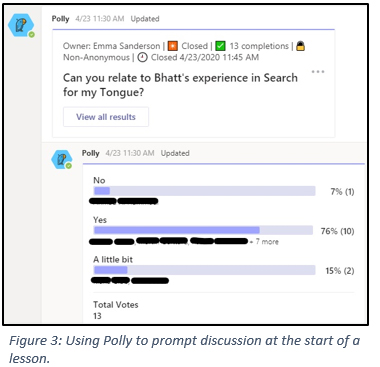Viewport: 380px width, 367px height.
Task: Click the clock icon beside Closed date
Action: 143,57
